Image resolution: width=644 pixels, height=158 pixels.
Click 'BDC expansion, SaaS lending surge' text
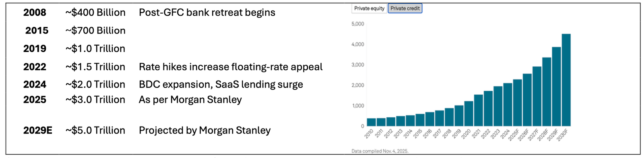click(221, 85)
